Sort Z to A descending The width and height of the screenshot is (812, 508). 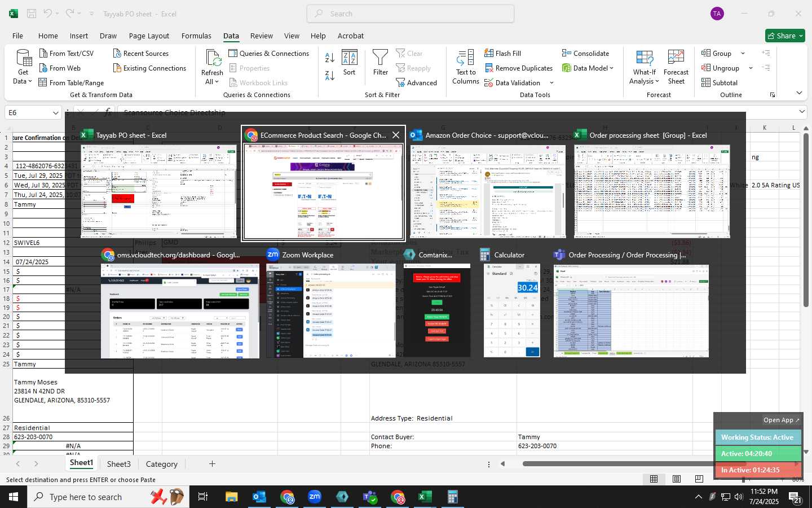[x=330, y=75]
